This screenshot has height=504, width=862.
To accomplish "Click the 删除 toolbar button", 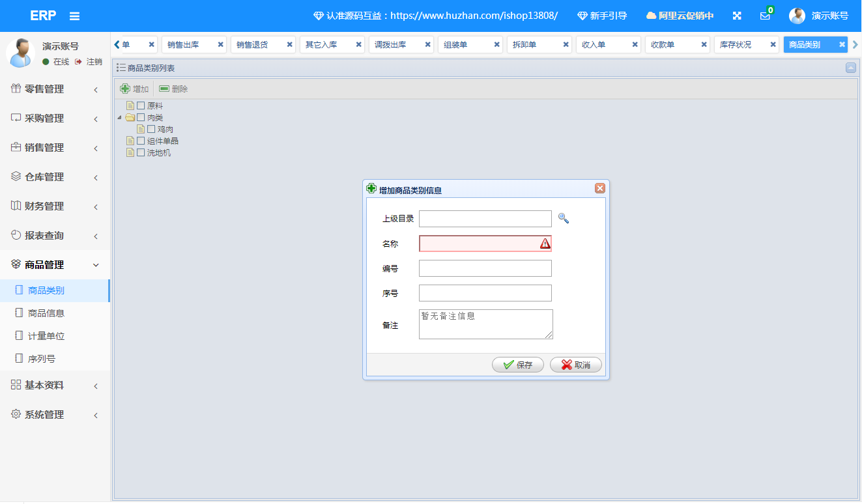I will [x=173, y=89].
